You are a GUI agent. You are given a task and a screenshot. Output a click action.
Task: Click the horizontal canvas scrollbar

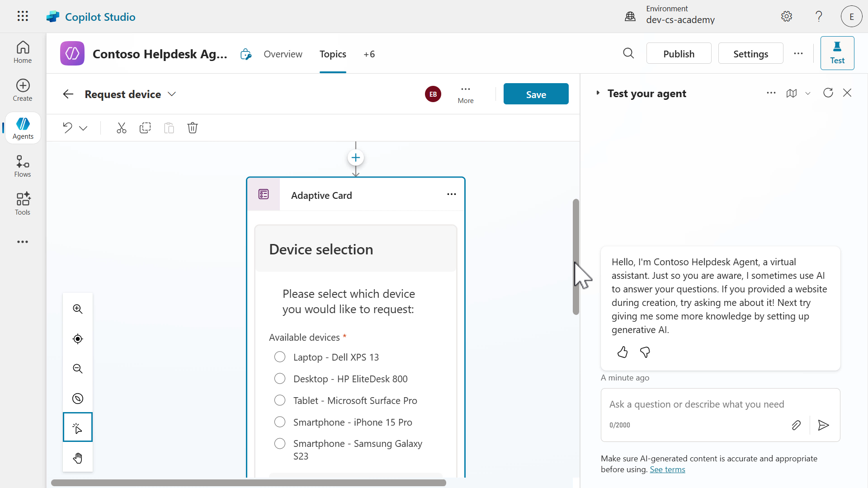pos(249,483)
